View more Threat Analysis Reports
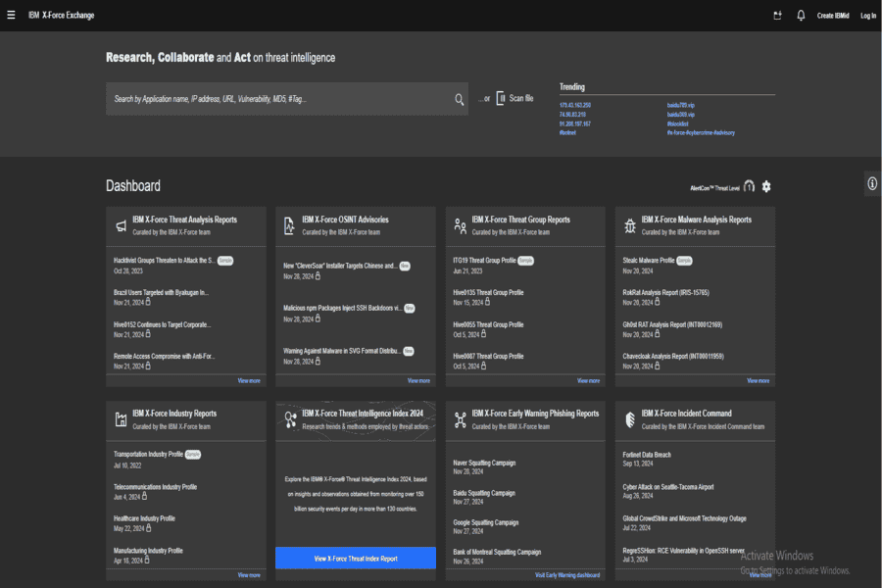 coord(249,381)
